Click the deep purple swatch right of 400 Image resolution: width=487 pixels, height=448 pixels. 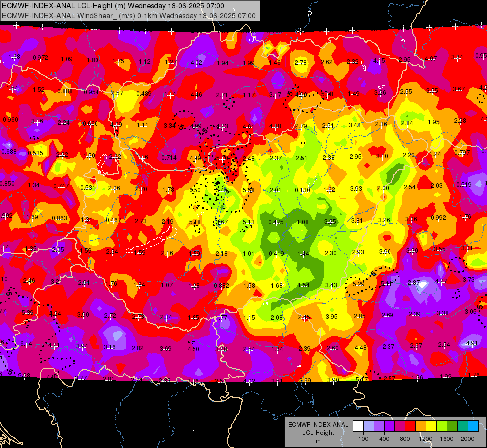click(x=390, y=426)
